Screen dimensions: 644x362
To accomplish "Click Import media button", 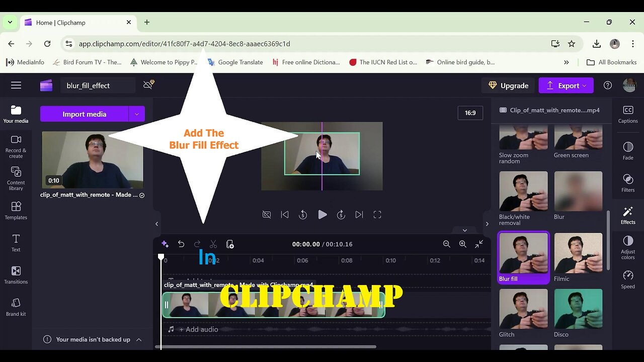I will coord(84,114).
